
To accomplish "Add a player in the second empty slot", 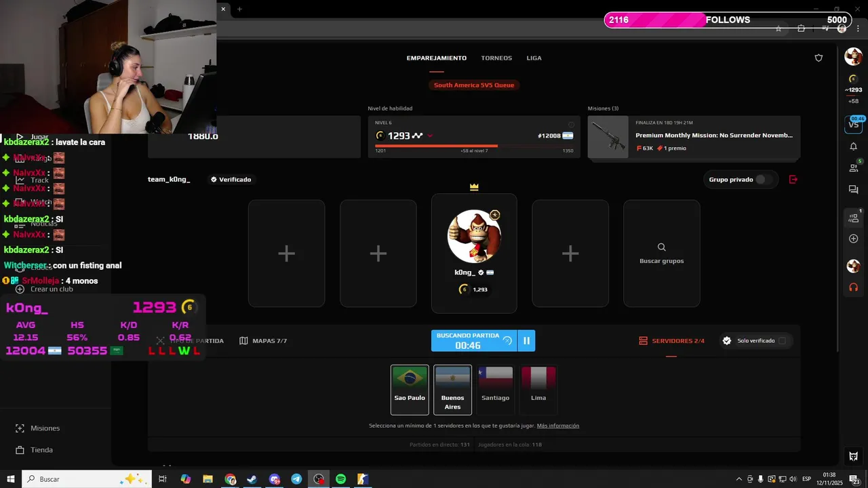I will (x=378, y=253).
